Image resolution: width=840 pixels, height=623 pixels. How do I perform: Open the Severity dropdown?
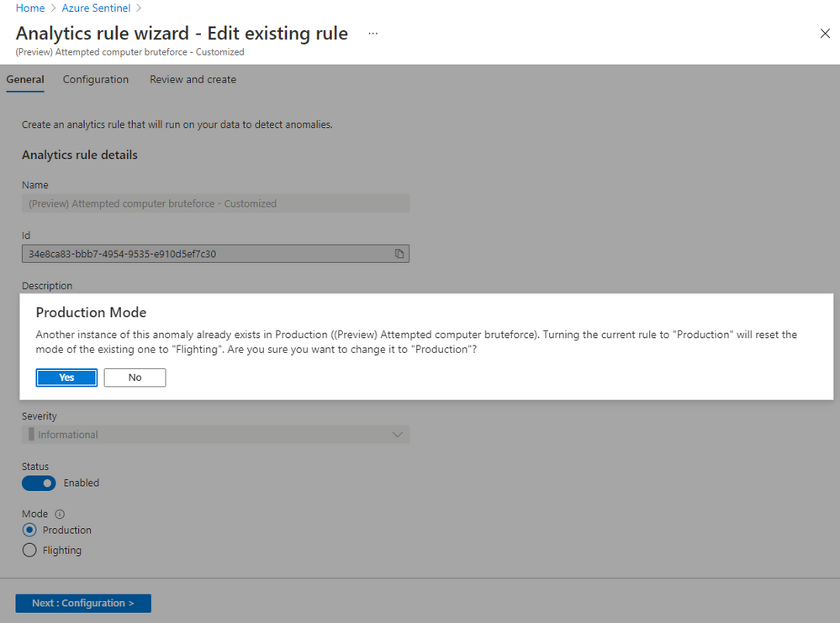point(216,434)
